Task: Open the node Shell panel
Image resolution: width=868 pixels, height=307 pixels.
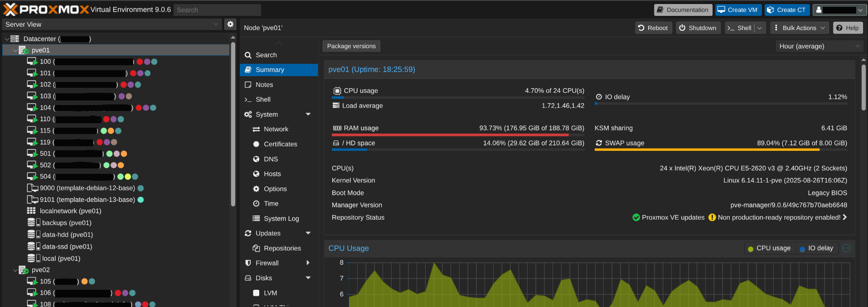Action: pyautogui.click(x=279, y=100)
